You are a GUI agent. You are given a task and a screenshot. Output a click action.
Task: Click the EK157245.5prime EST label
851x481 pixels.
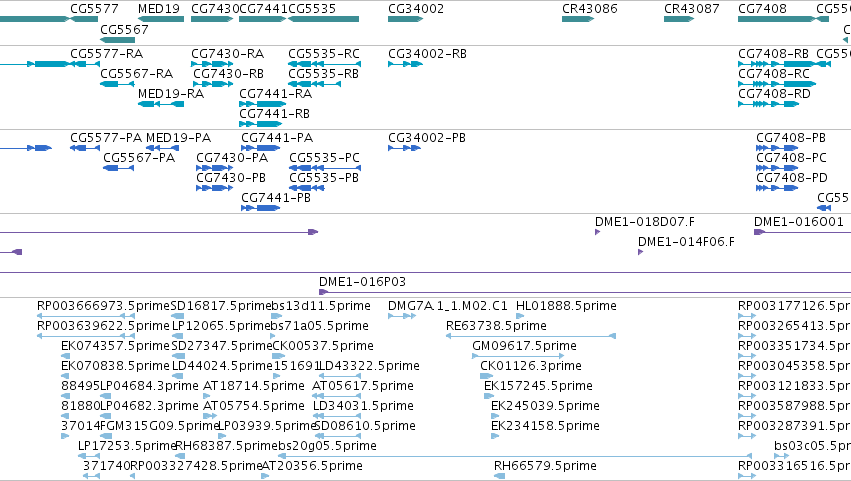point(538,386)
